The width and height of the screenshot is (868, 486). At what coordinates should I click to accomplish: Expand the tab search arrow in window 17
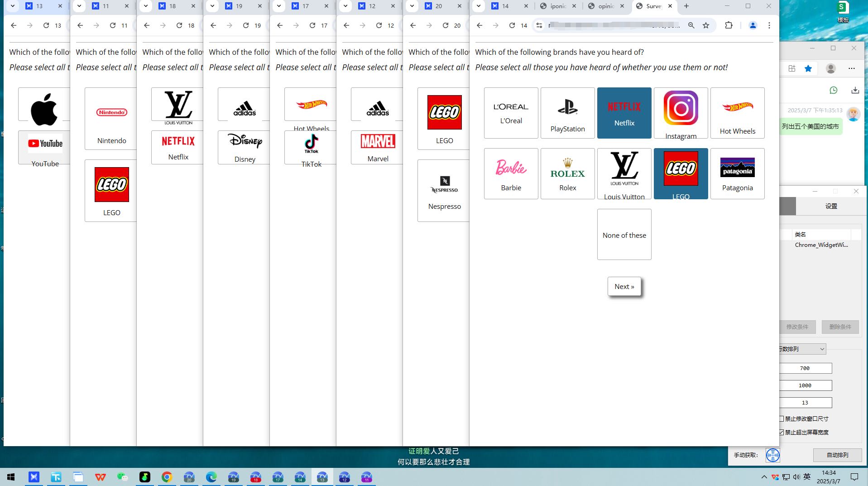pos(279,6)
